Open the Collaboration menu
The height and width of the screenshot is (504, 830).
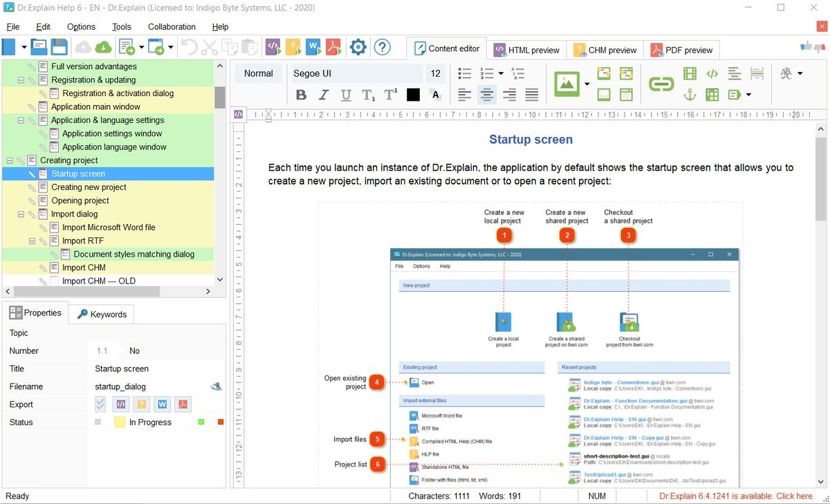pos(172,27)
